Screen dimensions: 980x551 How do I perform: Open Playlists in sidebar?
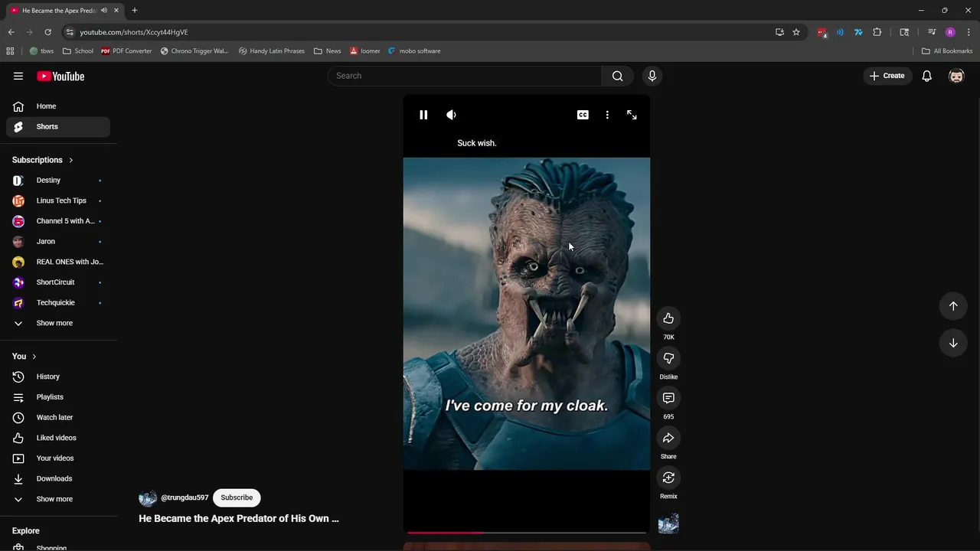point(58,397)
